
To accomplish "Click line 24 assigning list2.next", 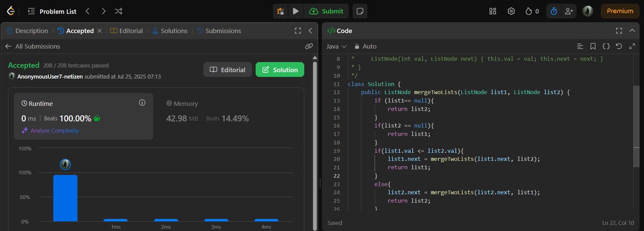I will (x=463, y=191).
